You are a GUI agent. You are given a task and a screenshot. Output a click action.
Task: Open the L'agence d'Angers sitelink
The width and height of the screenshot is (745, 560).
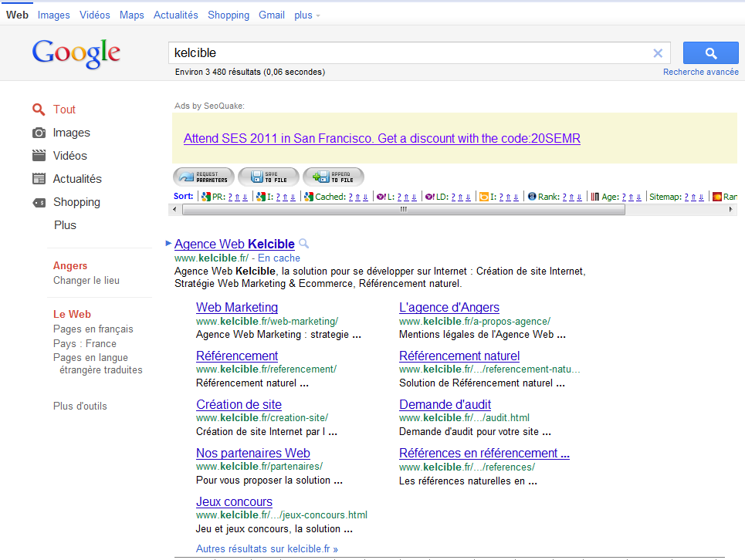(x=449, y=308)
